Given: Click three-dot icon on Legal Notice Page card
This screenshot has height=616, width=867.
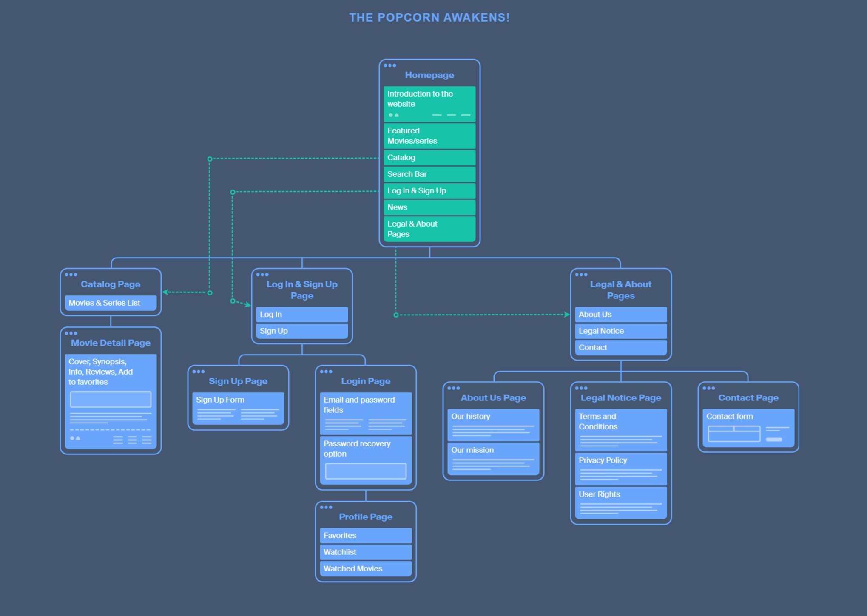Looking at the screenshot, I should (x=581, y=388).
